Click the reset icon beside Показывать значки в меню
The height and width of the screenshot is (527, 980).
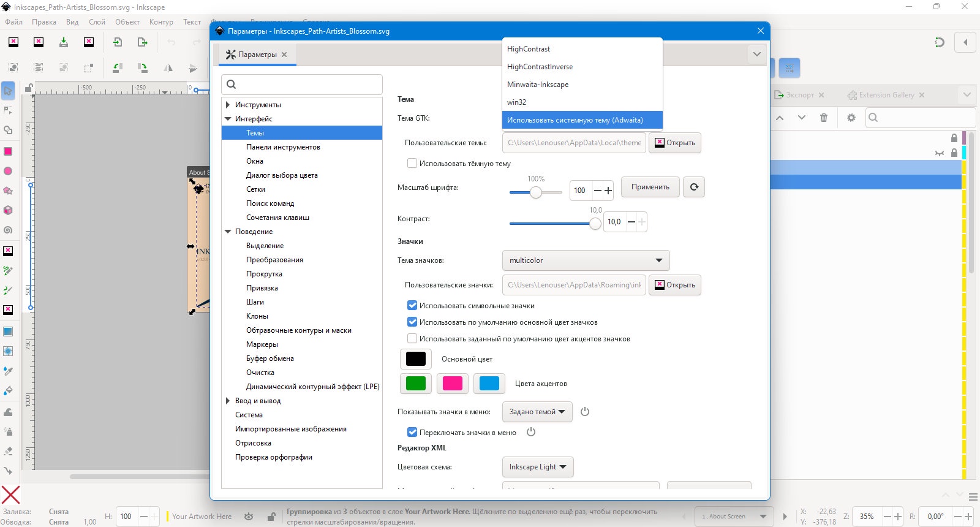(585, 412)
